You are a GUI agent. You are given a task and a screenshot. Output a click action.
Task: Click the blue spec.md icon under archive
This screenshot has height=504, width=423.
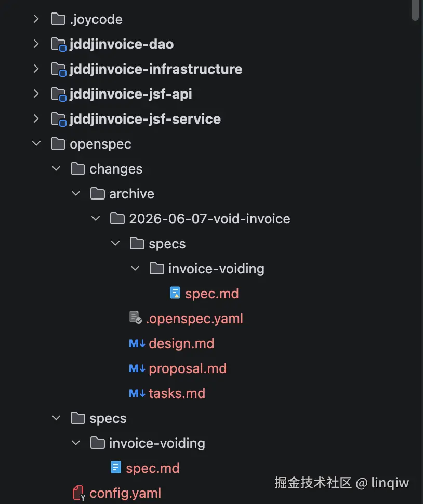[175, 293]
